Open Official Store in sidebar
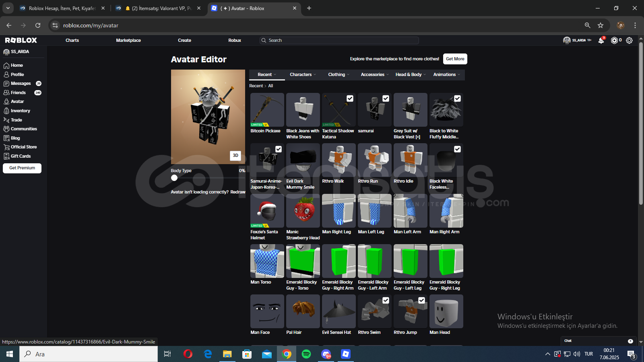Viewport: 644px width, 362px height. point(23,147)
